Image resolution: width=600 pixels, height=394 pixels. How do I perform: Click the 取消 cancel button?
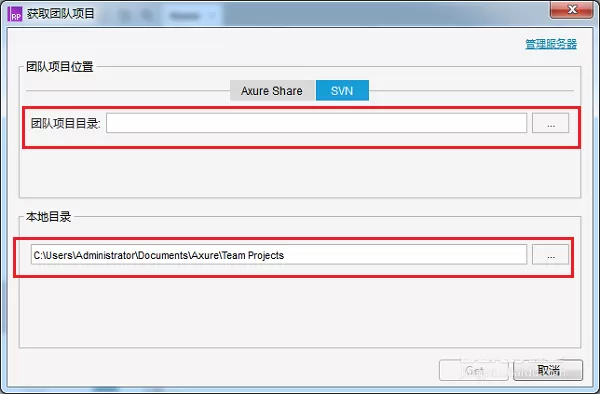click(548, 370)
